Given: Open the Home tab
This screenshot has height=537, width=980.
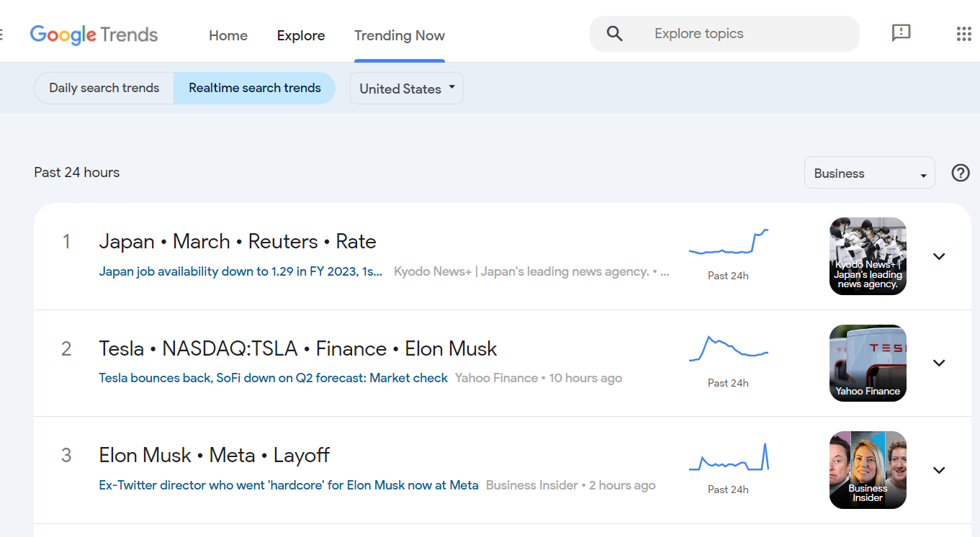Looking at the screenshot, I should (x=228, y=35).
